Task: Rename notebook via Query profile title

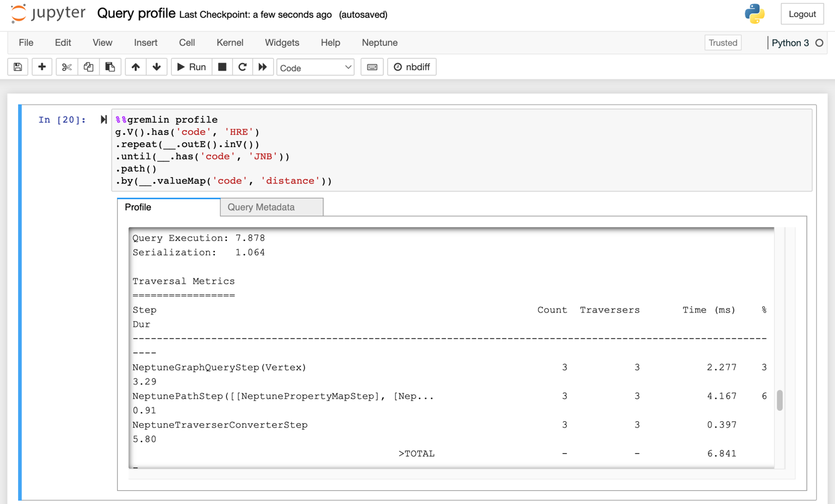Action: pyautogui.click(x=136, y=14)
